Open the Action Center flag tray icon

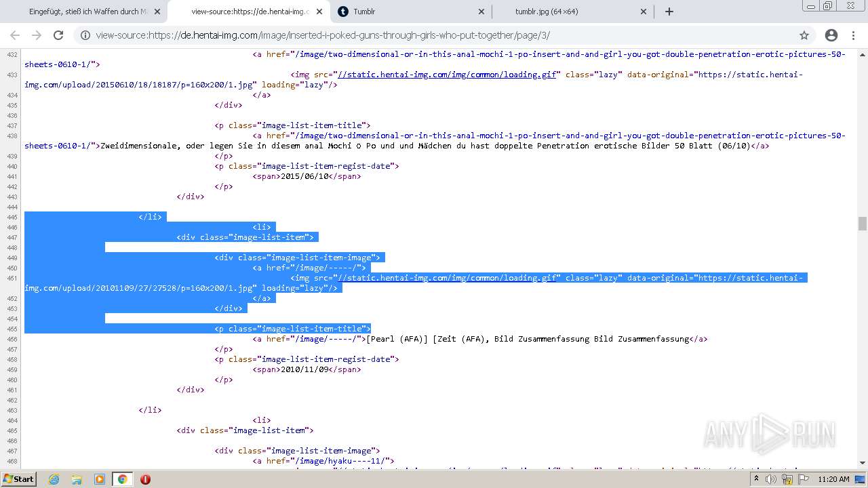(x=803, y=479)
